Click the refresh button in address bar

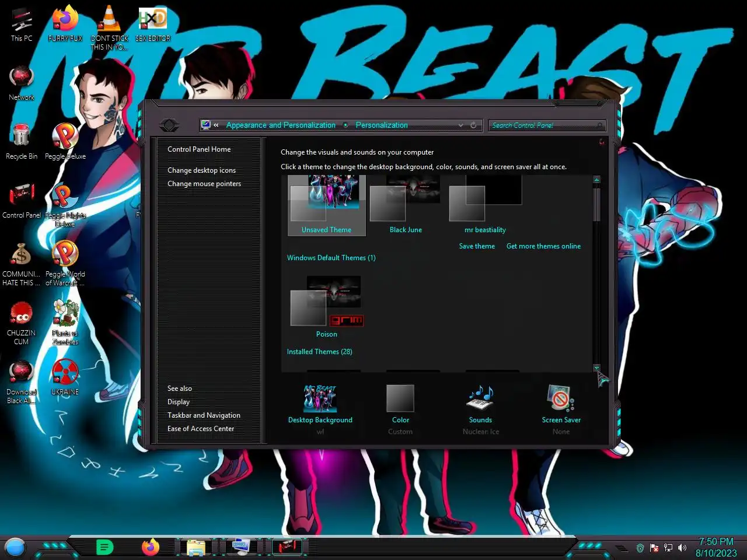(x=473, y=125)
